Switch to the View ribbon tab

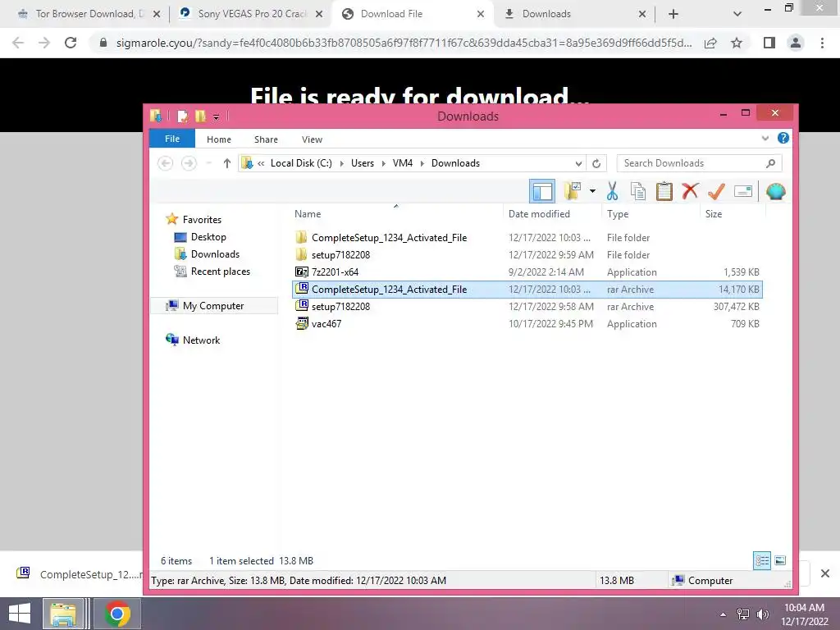coord(312,139)
